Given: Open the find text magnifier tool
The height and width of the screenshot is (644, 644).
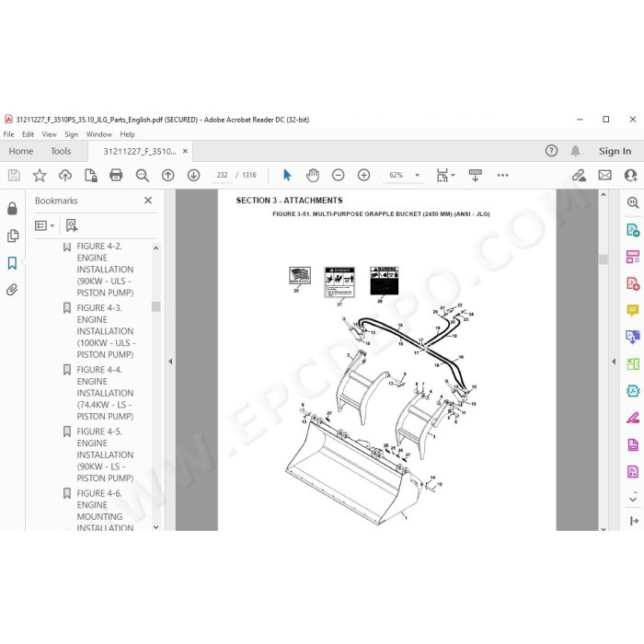Looking at the screenshot, I should (142, 176).
